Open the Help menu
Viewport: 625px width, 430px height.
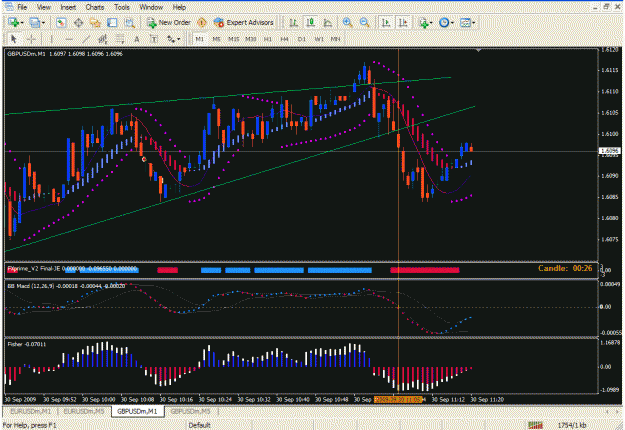179,7
